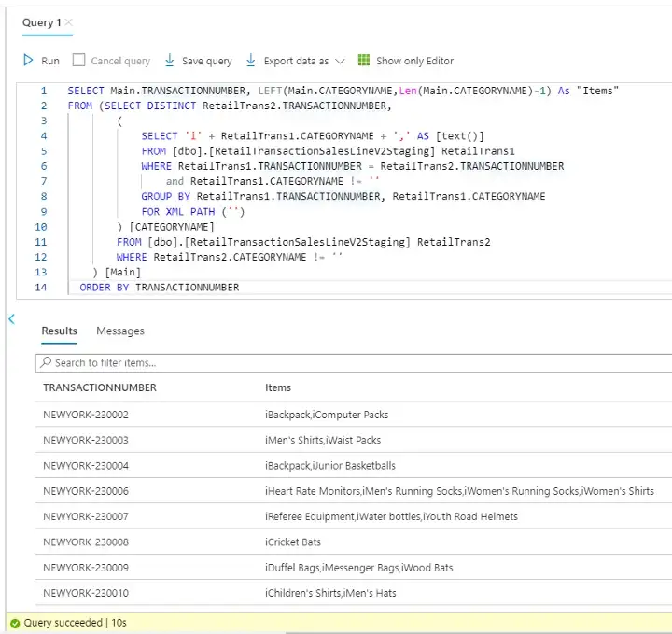Screen dimensions: 672x634
Task: Click the green grid Show only Editor icon
Action: [x=363, y=60]
